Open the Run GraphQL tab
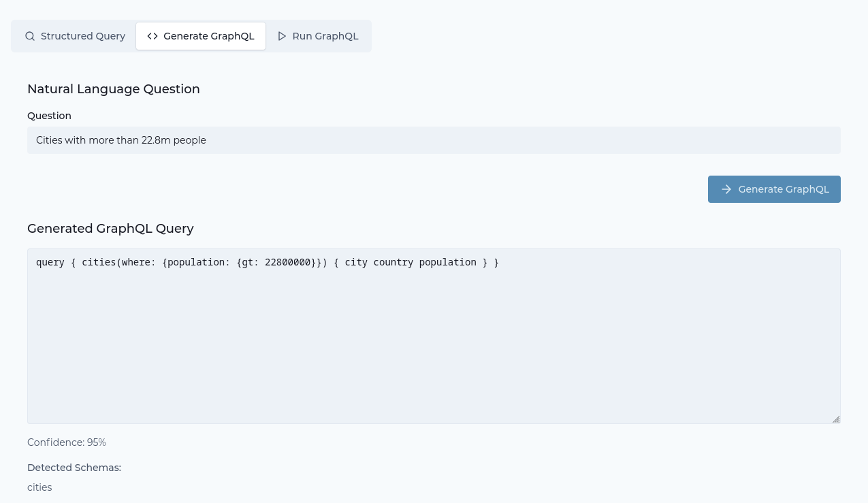The width and height of the screenshot is (868, 503). 318,36
